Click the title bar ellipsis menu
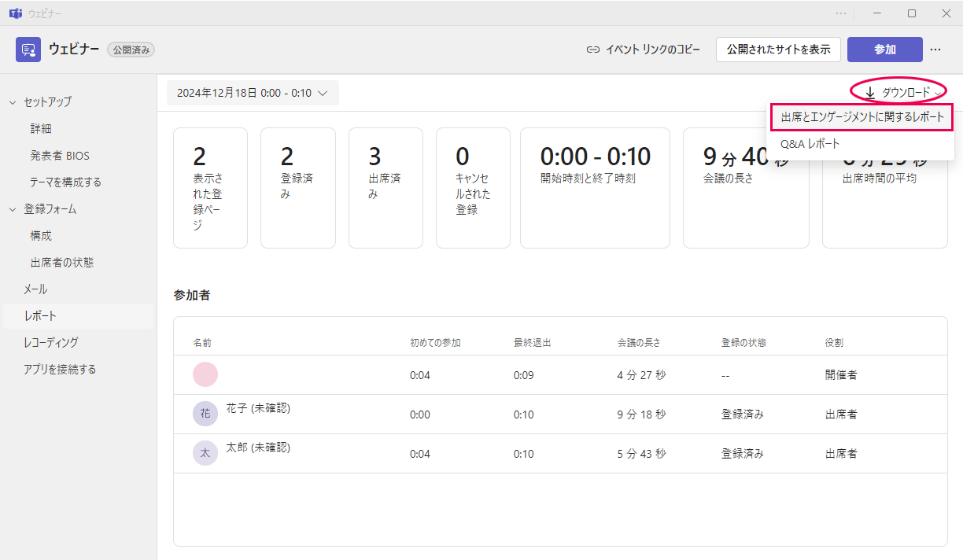The height and width of the screenshot is (560, 963). [841, 13]
